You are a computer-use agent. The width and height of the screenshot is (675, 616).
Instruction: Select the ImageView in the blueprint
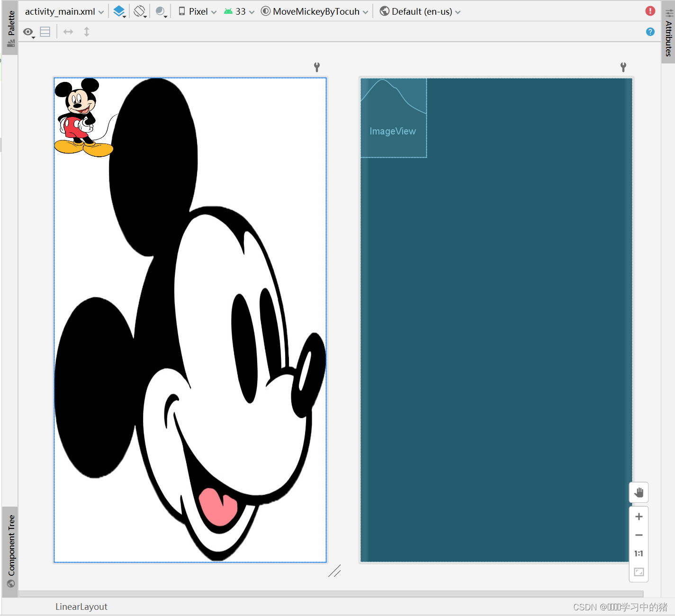coord(393,118)
